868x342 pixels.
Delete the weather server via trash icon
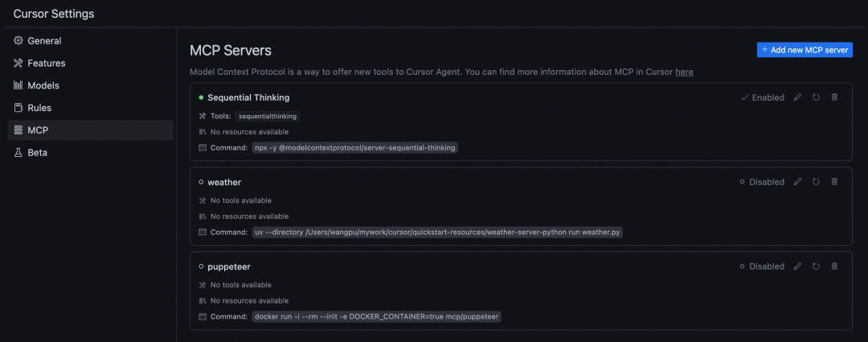coord(835,181)
